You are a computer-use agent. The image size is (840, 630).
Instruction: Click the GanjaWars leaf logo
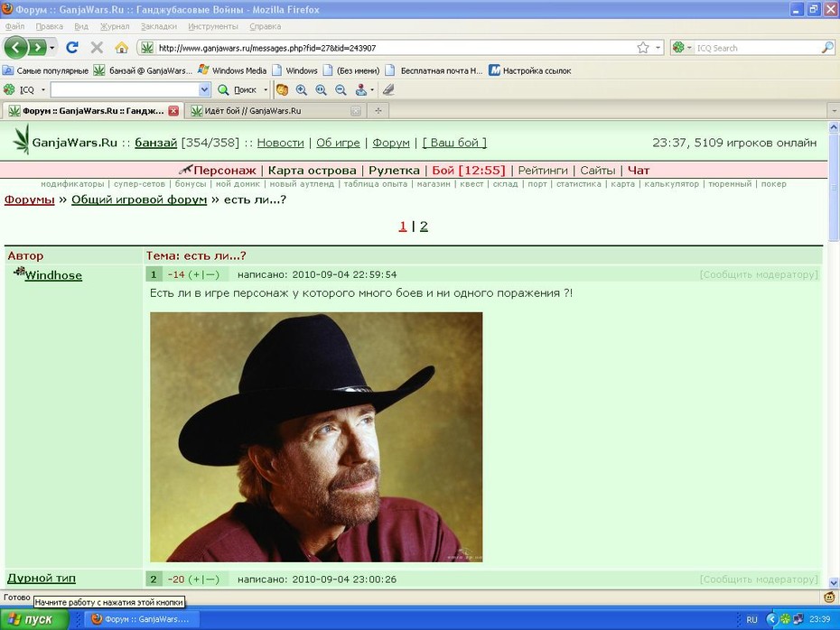pos(22,140)
